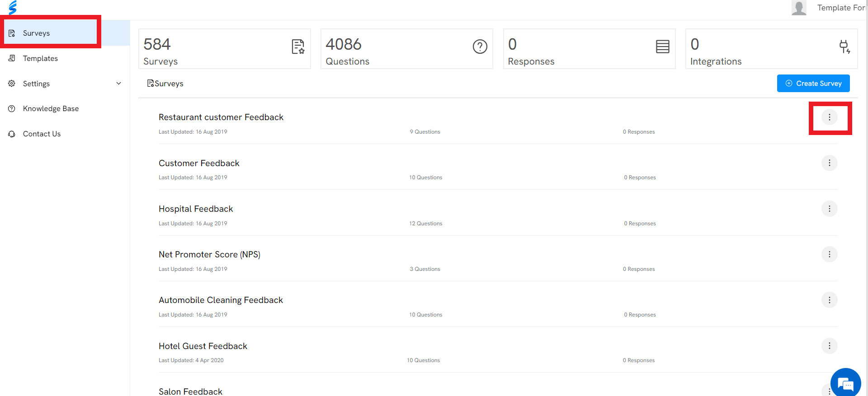Click the Responses card list icon
This screenshot has height=396, width=868.
[x=663, y=47]
